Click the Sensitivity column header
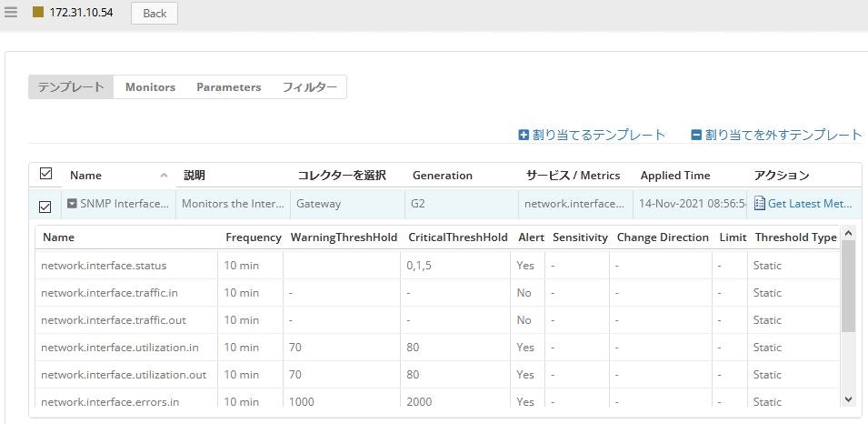 580,237
